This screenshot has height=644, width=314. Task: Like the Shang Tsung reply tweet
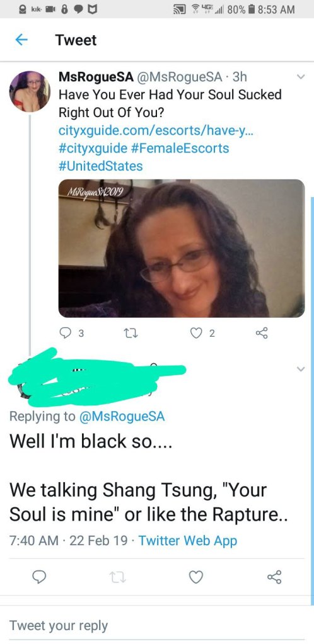196,577
